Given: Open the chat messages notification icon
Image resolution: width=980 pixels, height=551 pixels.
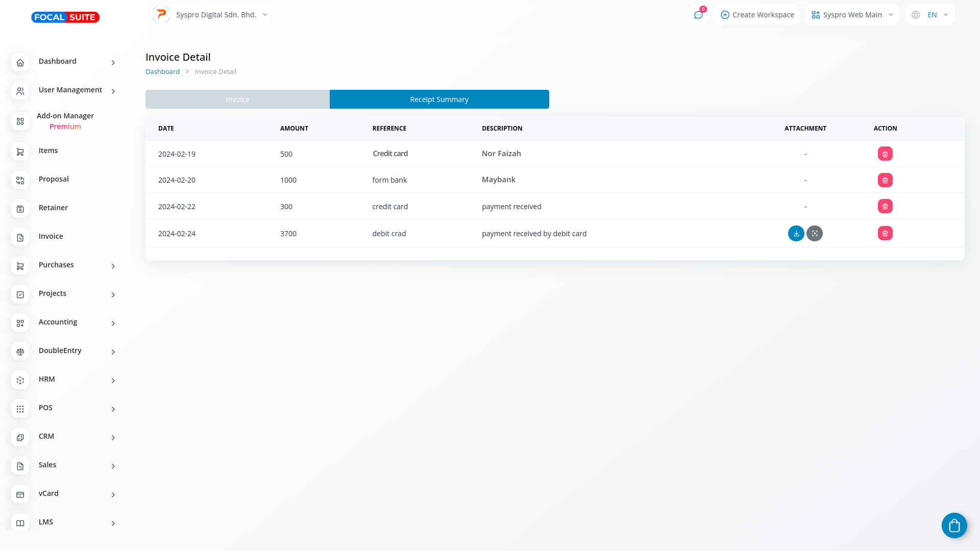Looking at the screenshot, I should click(698, 15).
